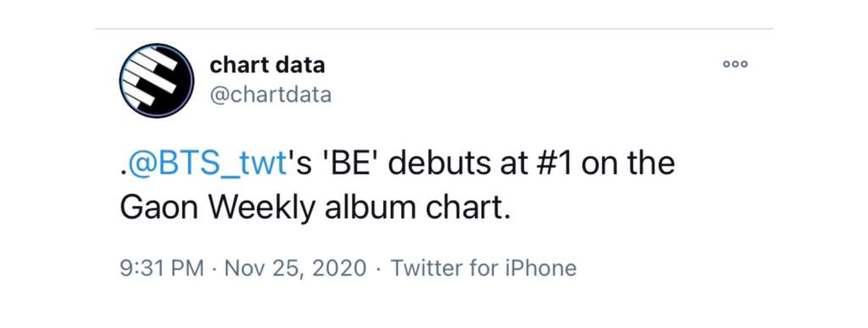
Task: Click the 'Gaon Weekly album chart' text
Action: 312,208
